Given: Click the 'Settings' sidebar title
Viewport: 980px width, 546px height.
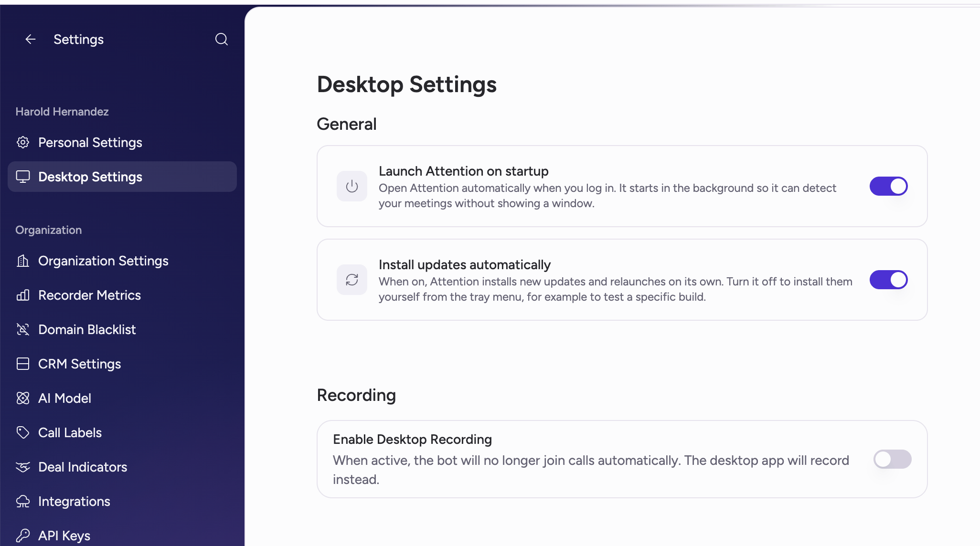Looking at the screenshot, I should pos(78,40).
